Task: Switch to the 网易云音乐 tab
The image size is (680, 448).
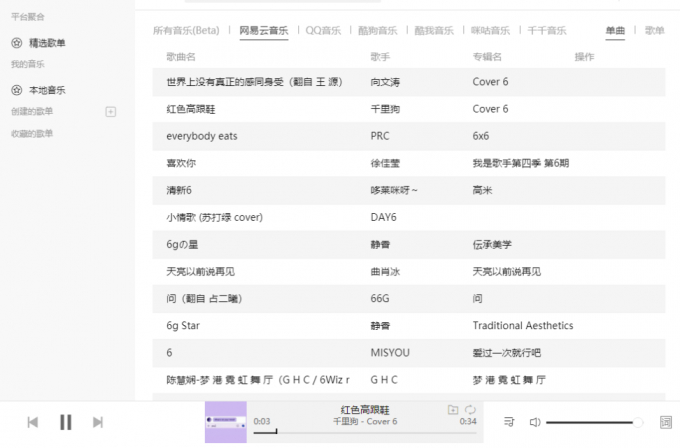Action: [264, 30]
